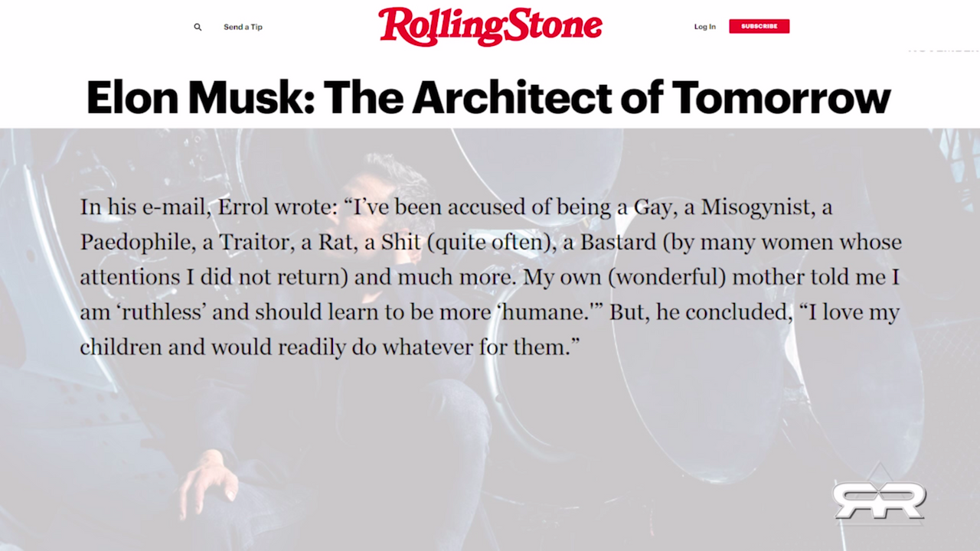The width and height of the screenshot is (980, 551).
Task: Open the Log In page
Action: (704, 27)
